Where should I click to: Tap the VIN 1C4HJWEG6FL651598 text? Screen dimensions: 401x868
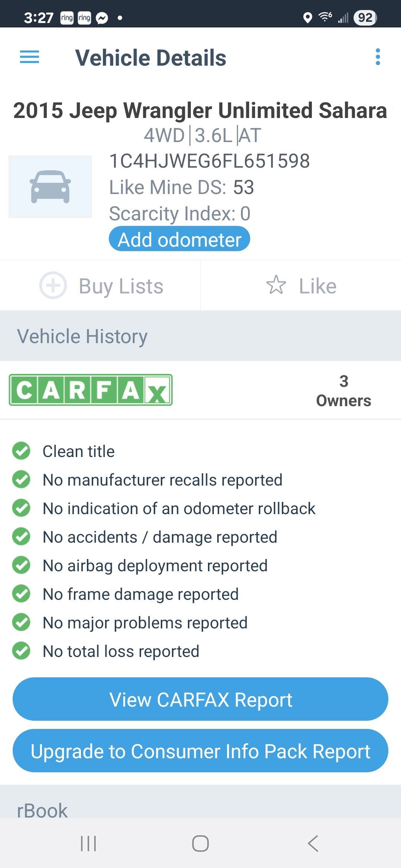pos(209,161)
